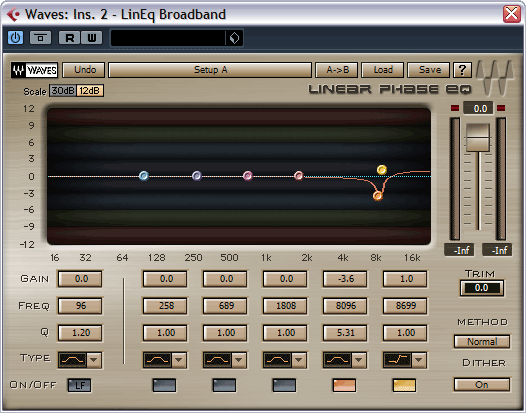Click the output gain fader handle
Viewport: 526px width, 413px height.
(x=478, y=137)
